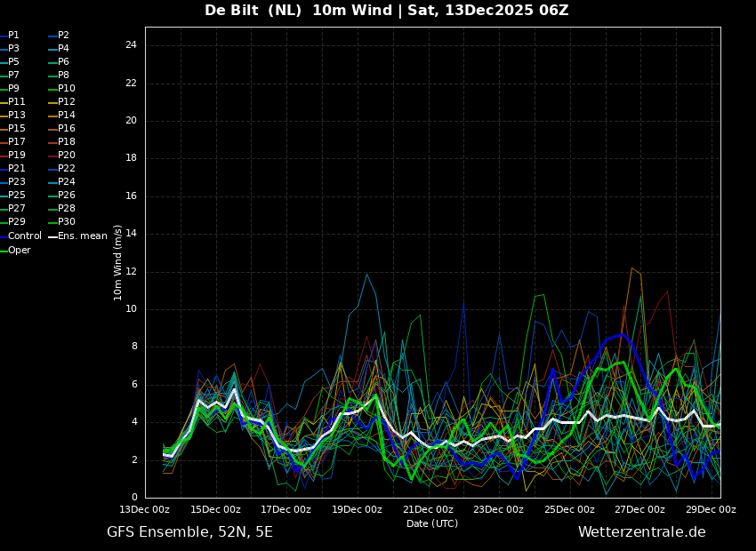The height and width of the screenshot is (551, 756).
Task: Click the Date (UTC) axis title
Action: tap(432, 524)
